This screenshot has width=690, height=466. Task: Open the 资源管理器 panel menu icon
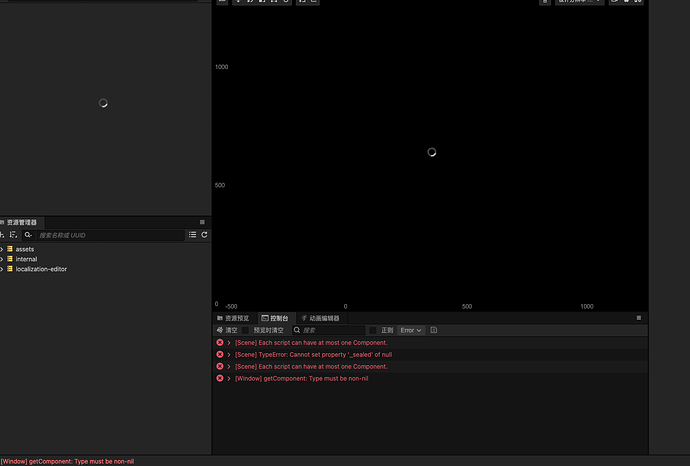[202, 222]
